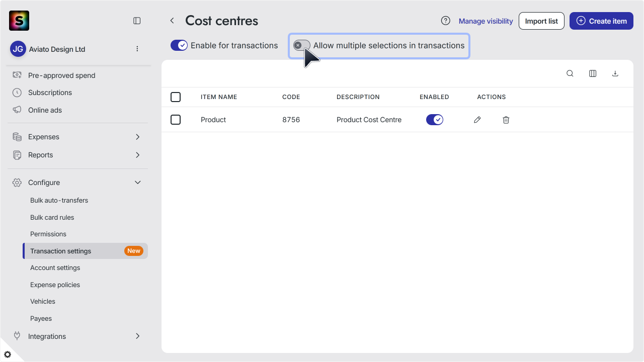Click the Product Cost Centre description

[369, 120]
